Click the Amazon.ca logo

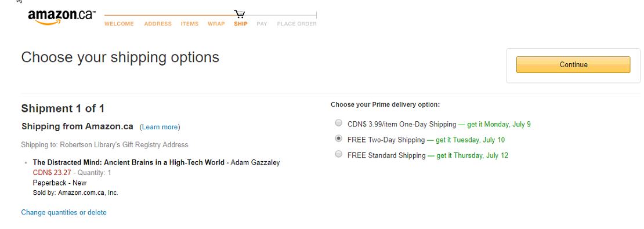click(x=61, y=17)
